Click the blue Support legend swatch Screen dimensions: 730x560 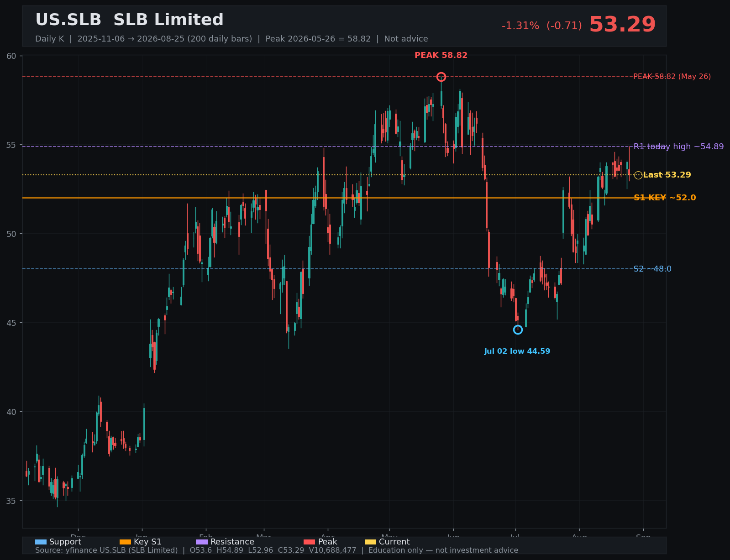pyautogui.click(x=41, y=542)
